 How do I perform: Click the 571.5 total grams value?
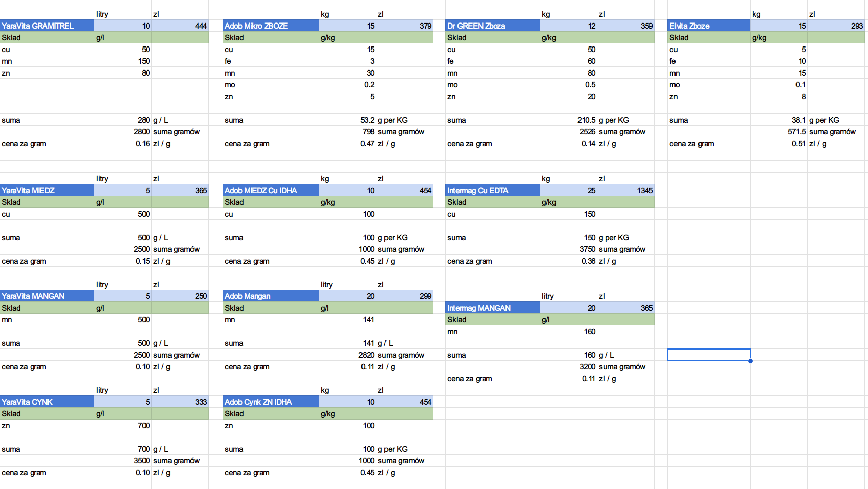tap(779, 132)
